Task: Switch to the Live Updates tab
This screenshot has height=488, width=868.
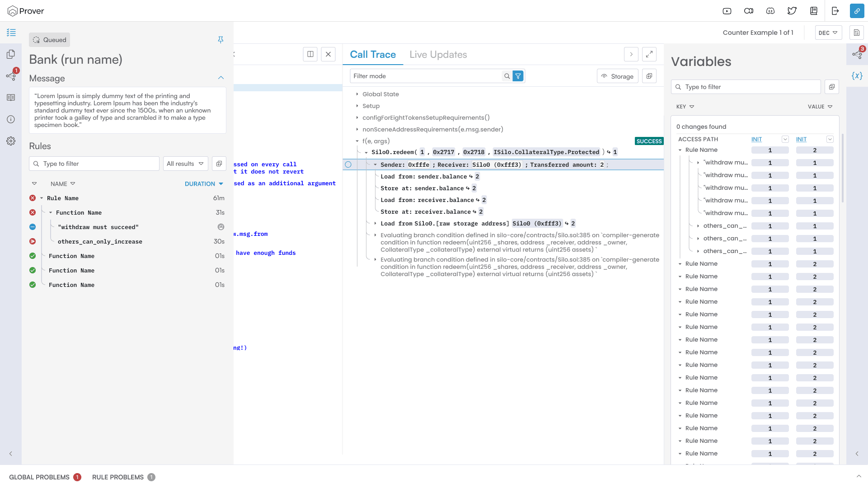Action: [438, 55]
